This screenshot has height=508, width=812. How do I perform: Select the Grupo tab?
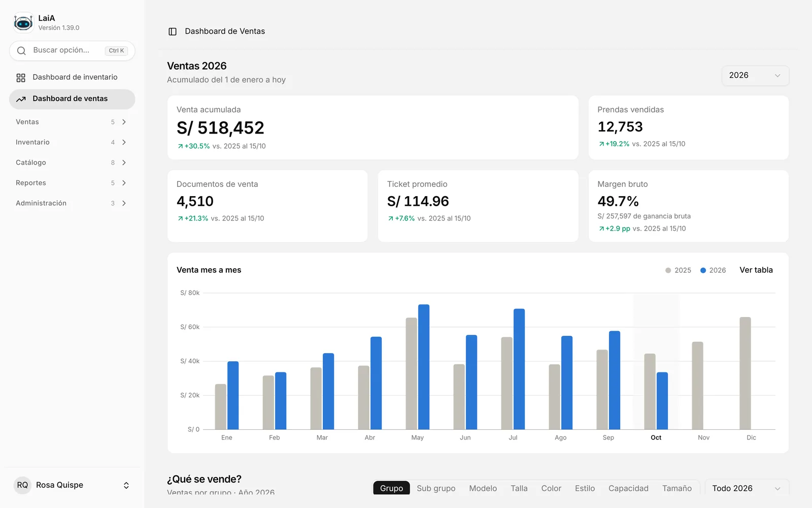click(391, 488)
